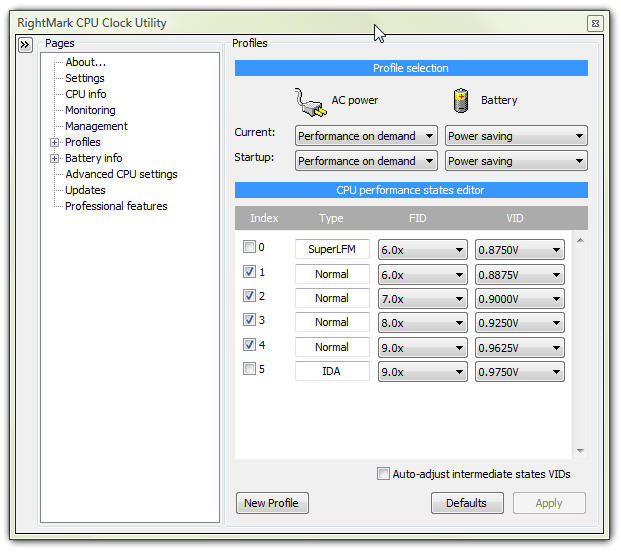Open VID dropdown showing 0.9750V

click(520, 372)
